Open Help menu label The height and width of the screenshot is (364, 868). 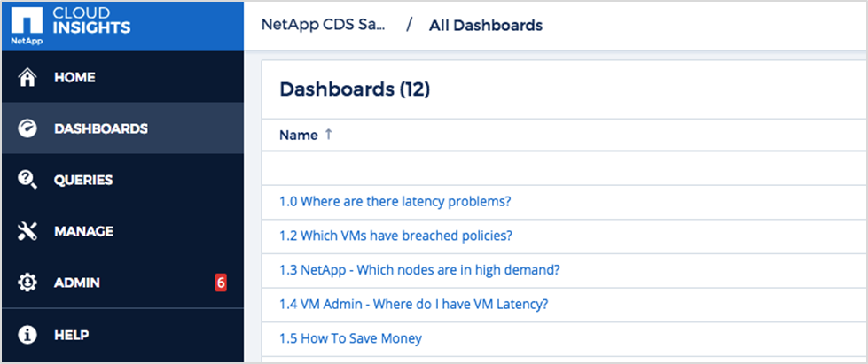pos(72,335)
